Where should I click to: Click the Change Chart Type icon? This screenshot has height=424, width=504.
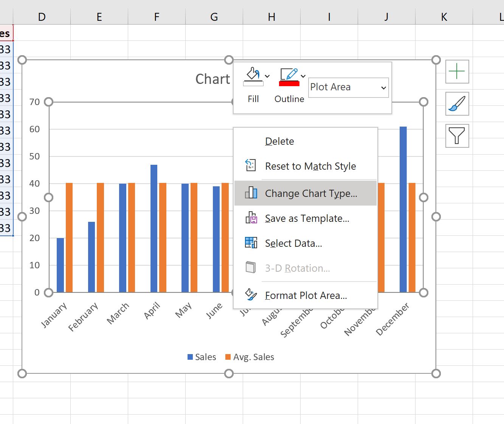tap(251, 193)
